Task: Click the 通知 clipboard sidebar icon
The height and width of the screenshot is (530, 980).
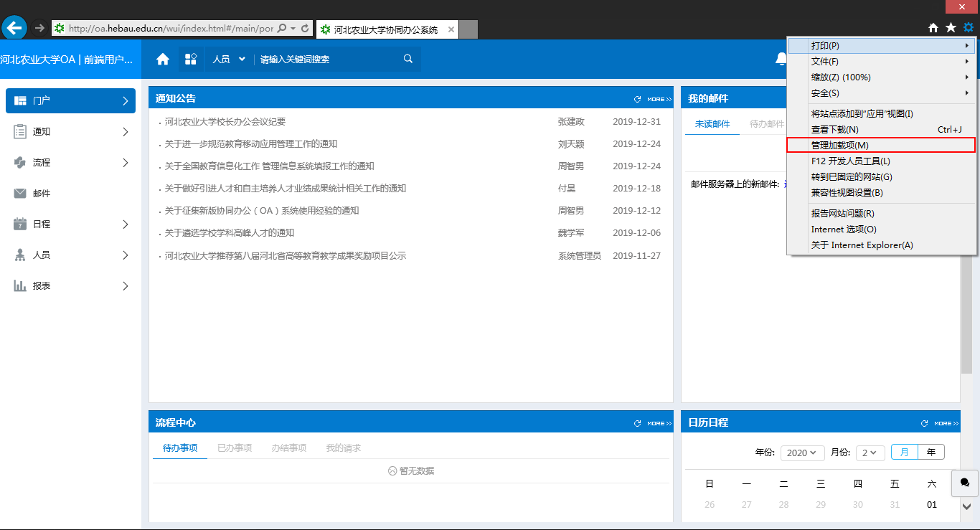Action: [x=20, y=131]
